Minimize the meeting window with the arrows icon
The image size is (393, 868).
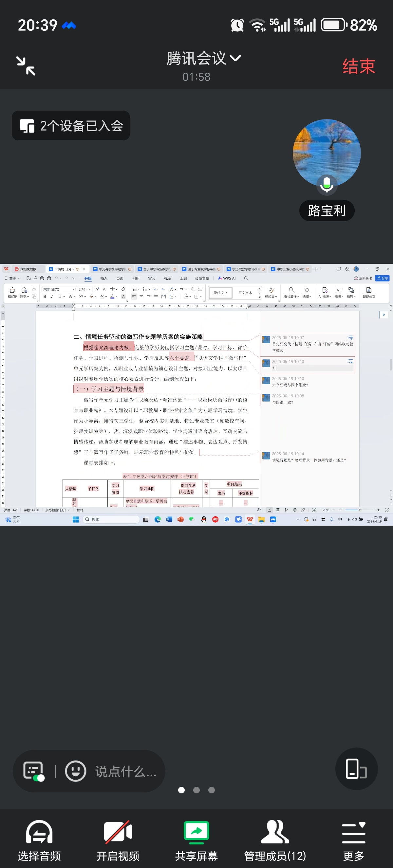26,66
